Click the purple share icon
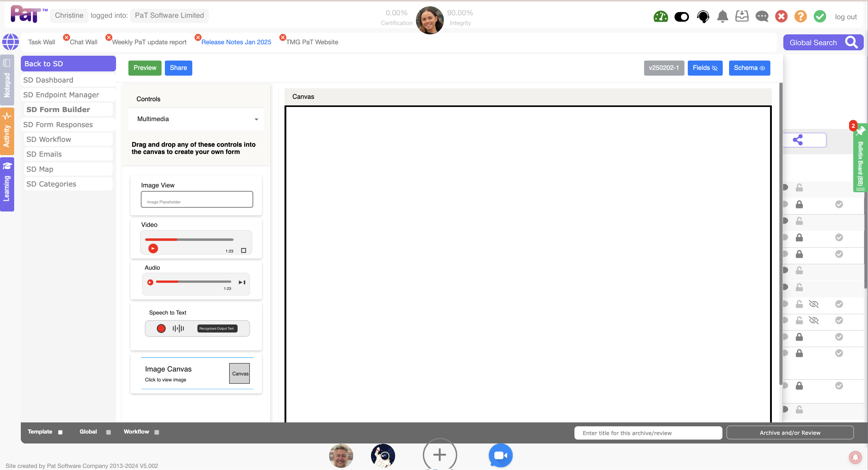Viewport: 868px width, 470px height. (797, 140)
